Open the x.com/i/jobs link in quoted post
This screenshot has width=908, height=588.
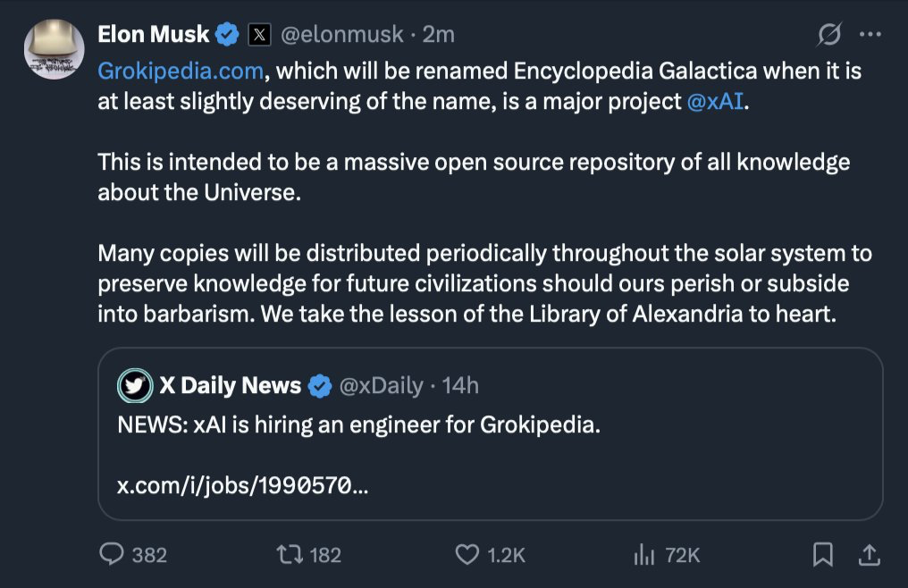(x=243, y=486)
